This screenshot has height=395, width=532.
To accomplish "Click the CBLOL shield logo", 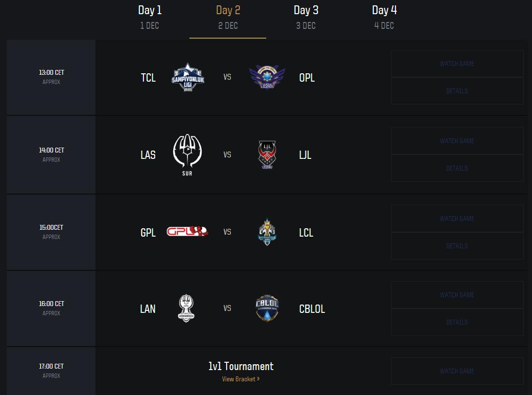I will [x=267, y=308].
